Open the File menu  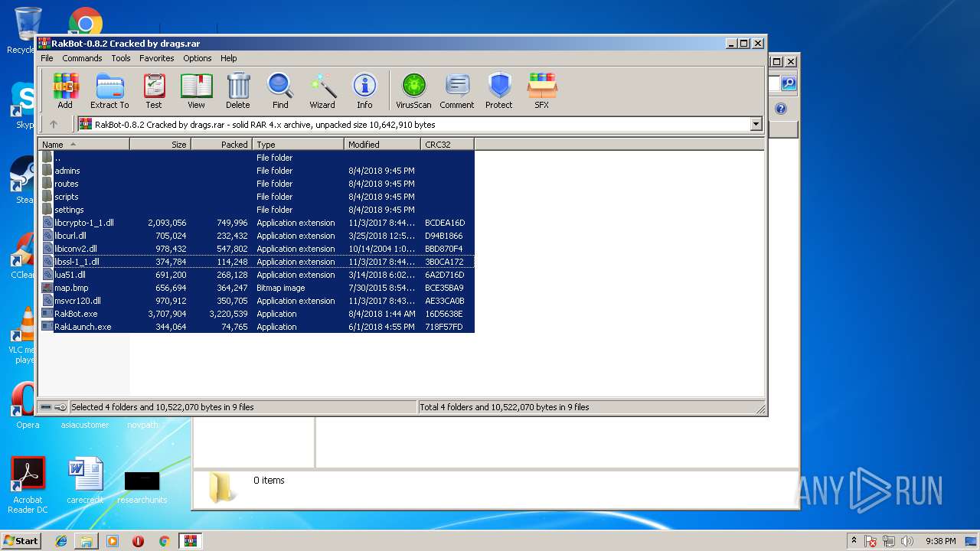point(47,58)
